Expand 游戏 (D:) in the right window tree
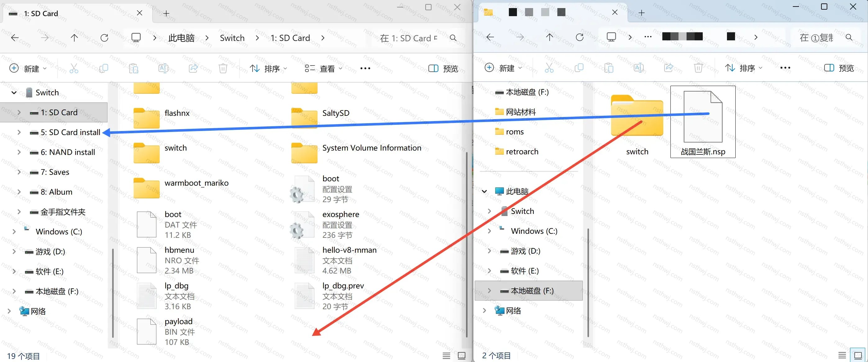 (x=490, y=251)
